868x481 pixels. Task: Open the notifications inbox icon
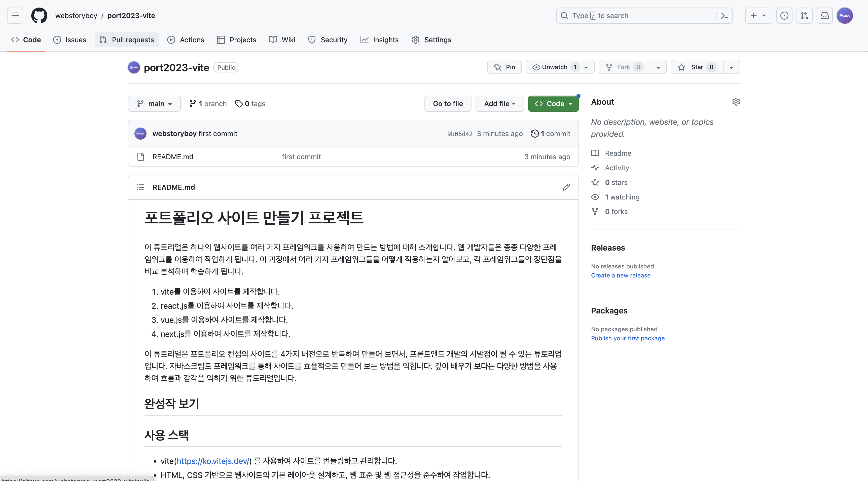coord(824,16)
